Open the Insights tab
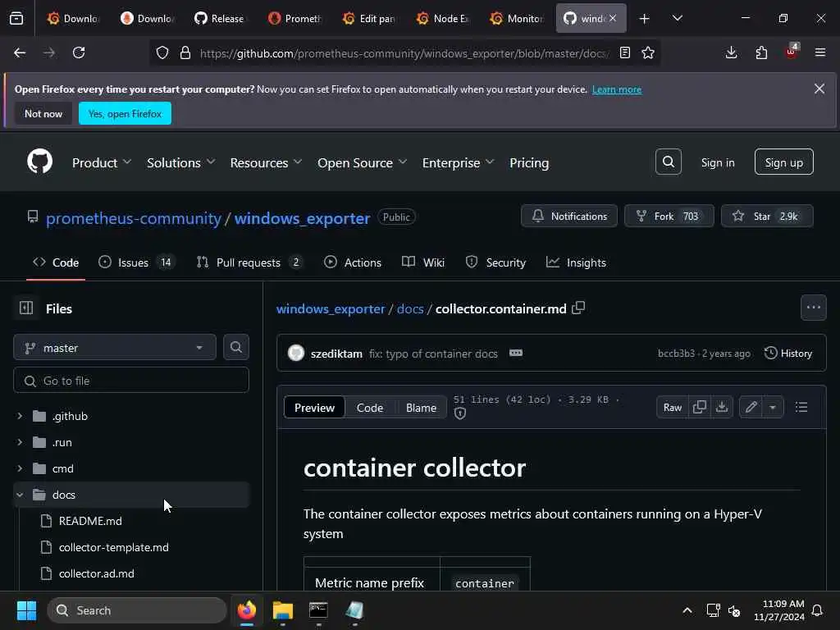This screenshot has height=630, width=840. coord(576,262)
